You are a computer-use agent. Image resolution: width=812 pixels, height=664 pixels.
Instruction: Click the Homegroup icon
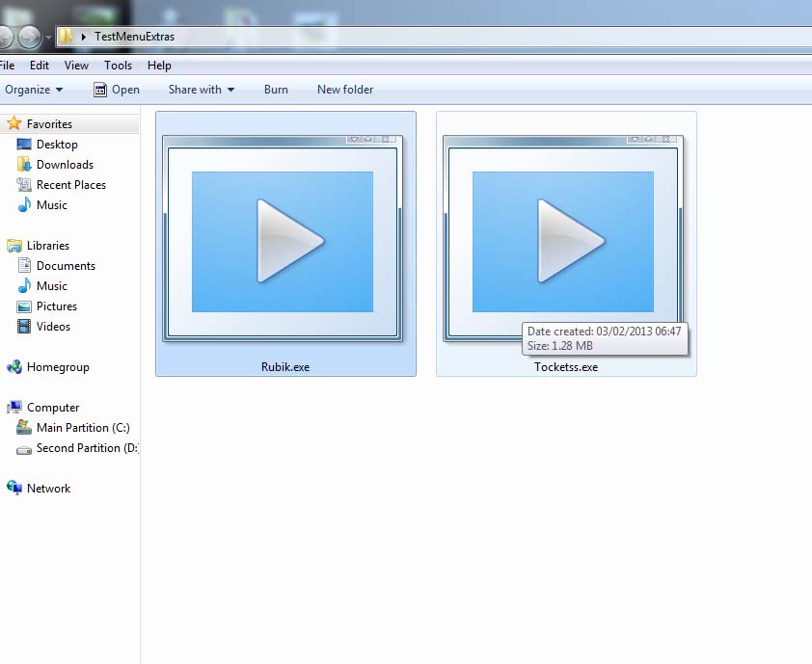coord(14,367)
